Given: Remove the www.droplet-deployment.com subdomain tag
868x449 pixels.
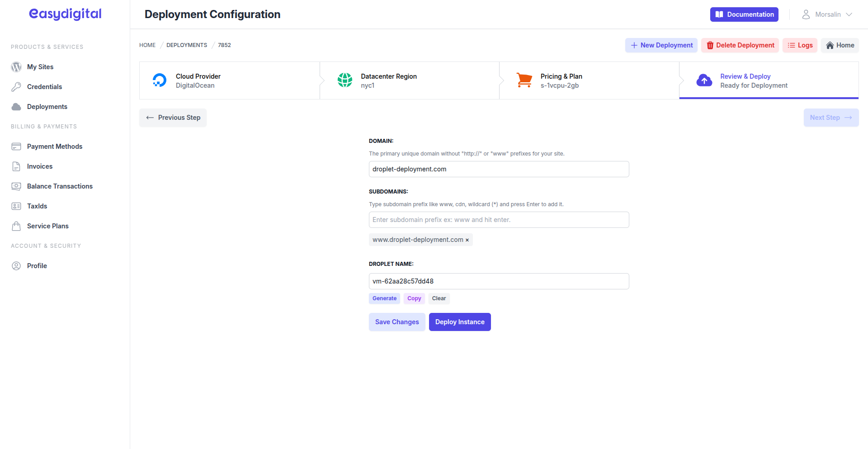Looking at the screenshot, I should click(467, 240).
